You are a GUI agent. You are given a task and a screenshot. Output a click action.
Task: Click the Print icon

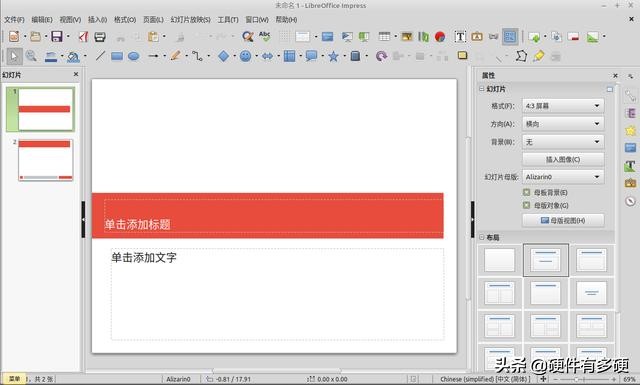(100, 37)
